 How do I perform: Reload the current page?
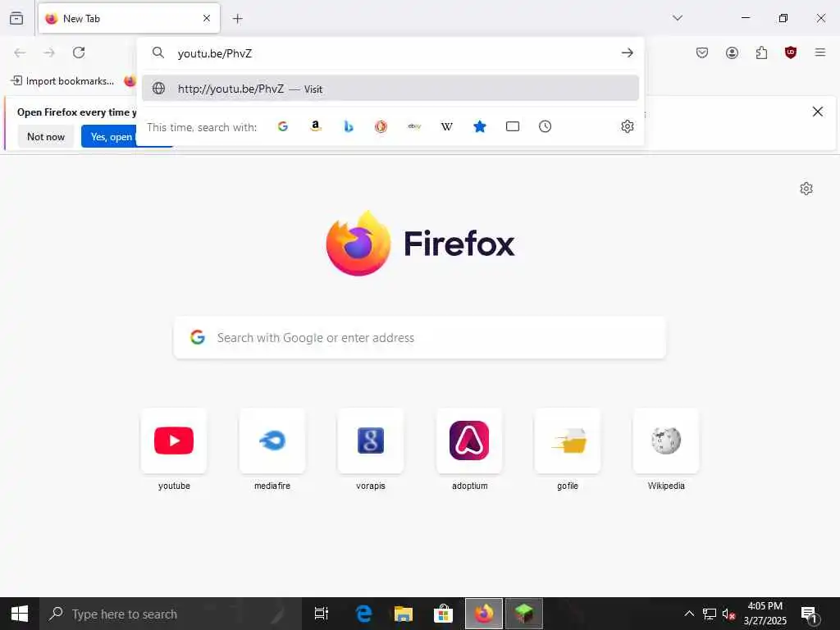(x=79, y=52)
